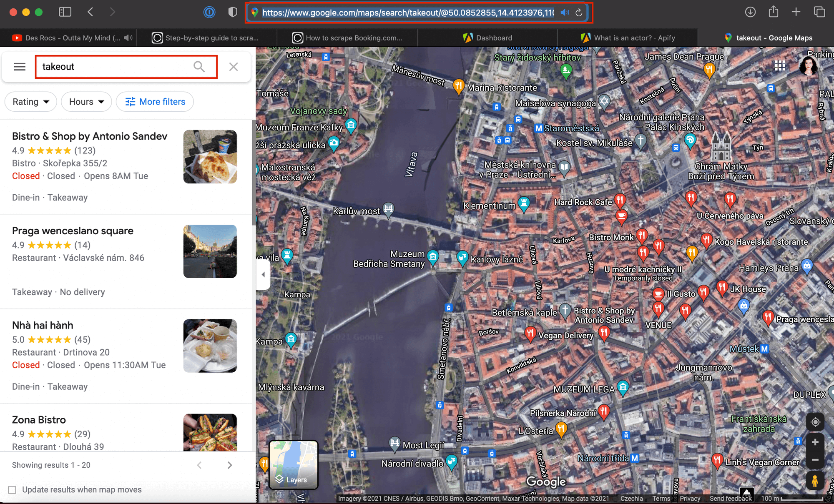
Task: Open the Rating filter dropdown
Action: [30, 101]
